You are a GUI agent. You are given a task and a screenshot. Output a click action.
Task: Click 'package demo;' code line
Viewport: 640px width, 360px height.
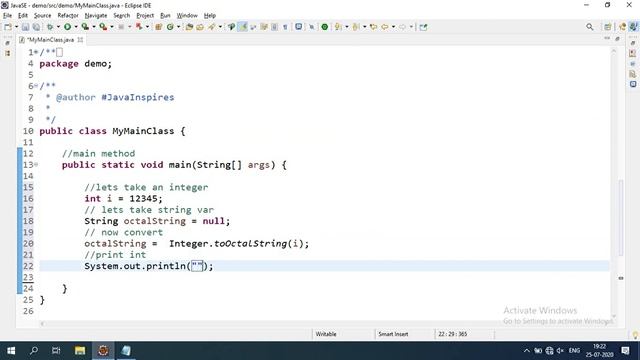point(76,64)
